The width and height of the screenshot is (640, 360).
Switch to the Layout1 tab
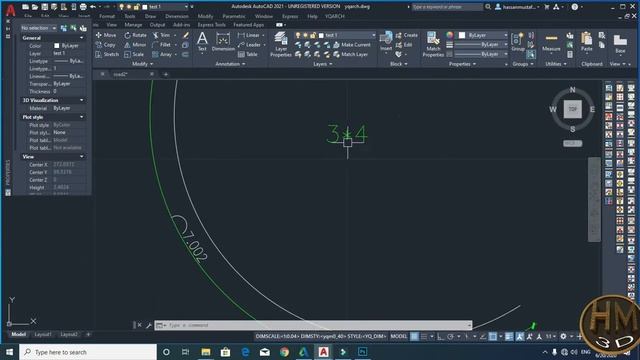[x=43, y=334]
